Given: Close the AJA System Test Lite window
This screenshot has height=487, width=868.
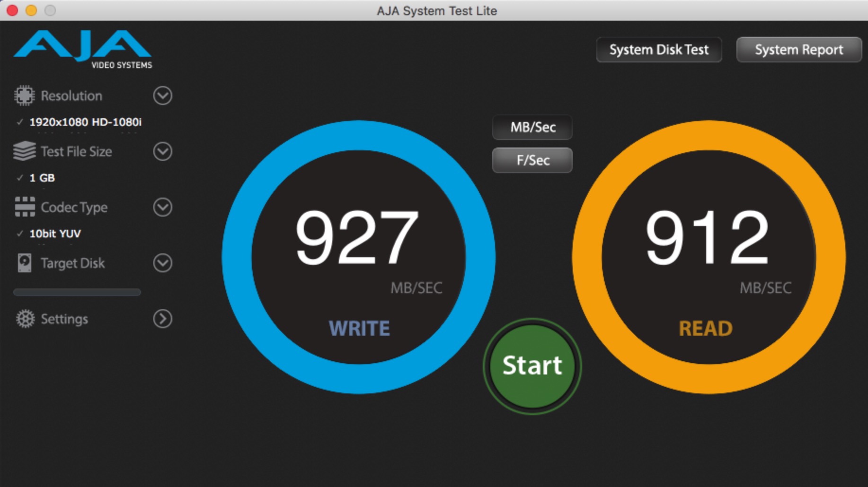Looking at the screenshot, I should 12,10.
